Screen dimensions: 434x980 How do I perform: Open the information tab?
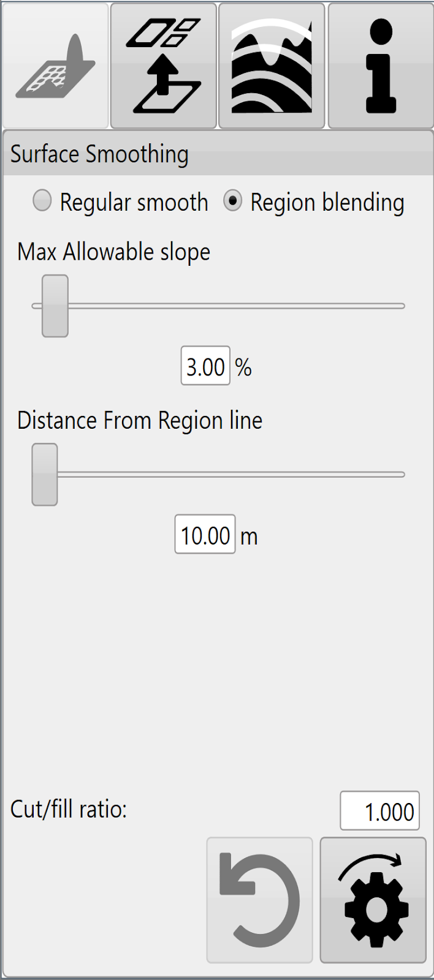[x=381, y=66]
